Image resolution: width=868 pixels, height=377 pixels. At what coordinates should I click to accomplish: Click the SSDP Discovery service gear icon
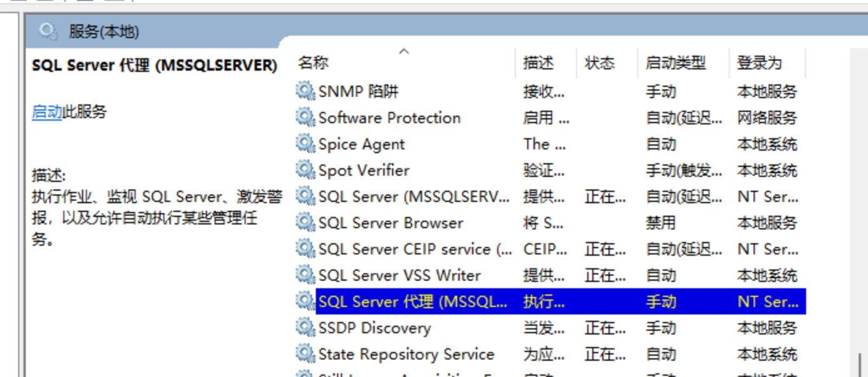(x=305, y=328)
